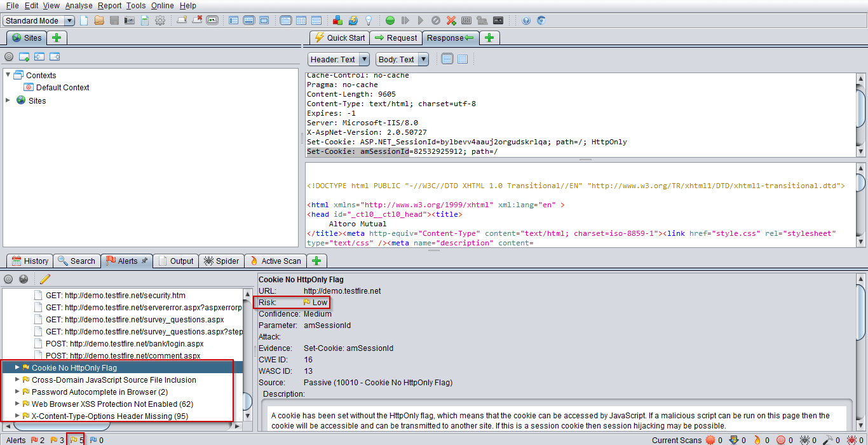868x445 pixels.
Task: Open the Standard Mode dropdown
Action: [x=39, y=21]
